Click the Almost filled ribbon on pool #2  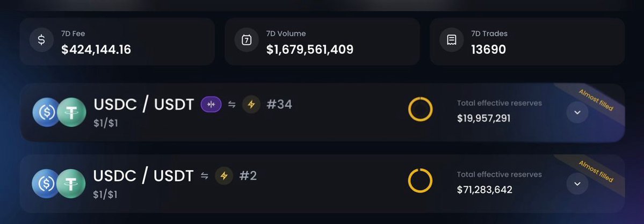[x=596, y=171]
